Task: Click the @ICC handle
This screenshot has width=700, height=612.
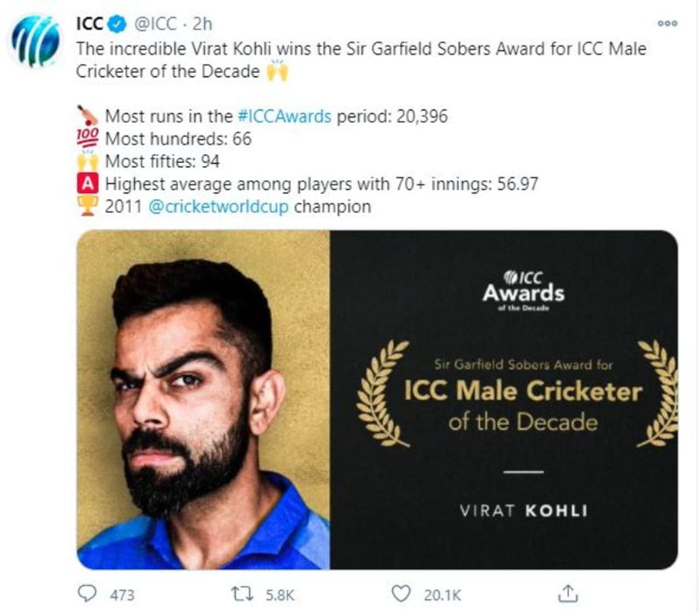Action: [156, 24]
